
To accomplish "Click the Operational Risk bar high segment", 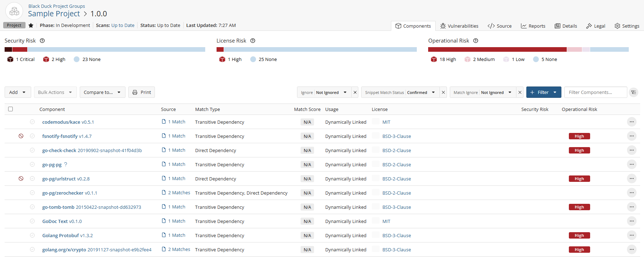I will [x=497, y=49].
